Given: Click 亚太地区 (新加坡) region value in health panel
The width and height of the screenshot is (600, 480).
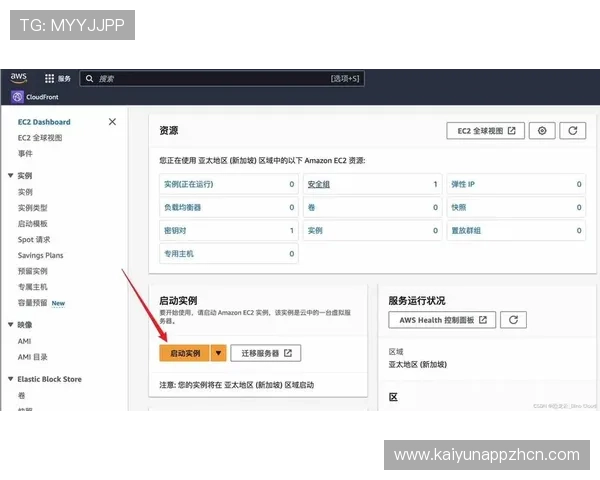Looking at the screenshot, I should [417, 364].
